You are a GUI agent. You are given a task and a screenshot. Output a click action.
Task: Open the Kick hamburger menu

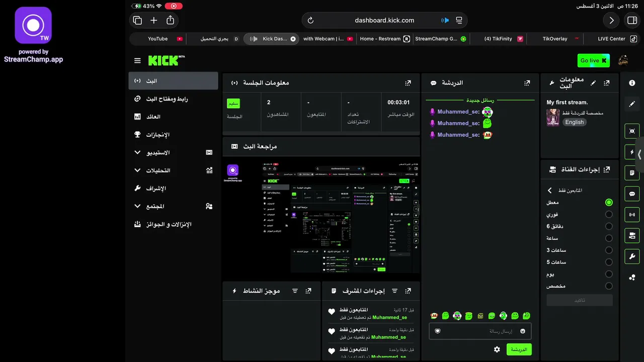137,61
